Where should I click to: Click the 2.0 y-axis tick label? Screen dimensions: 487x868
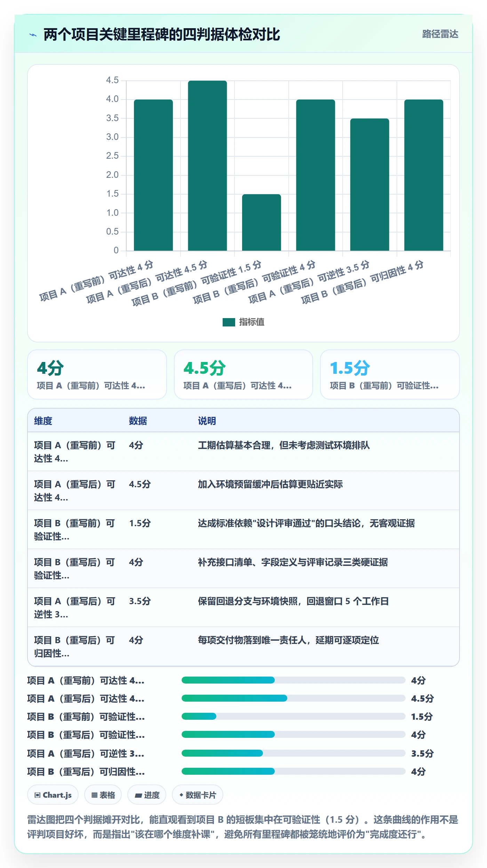pyautogui.click(x=112, y=175)
